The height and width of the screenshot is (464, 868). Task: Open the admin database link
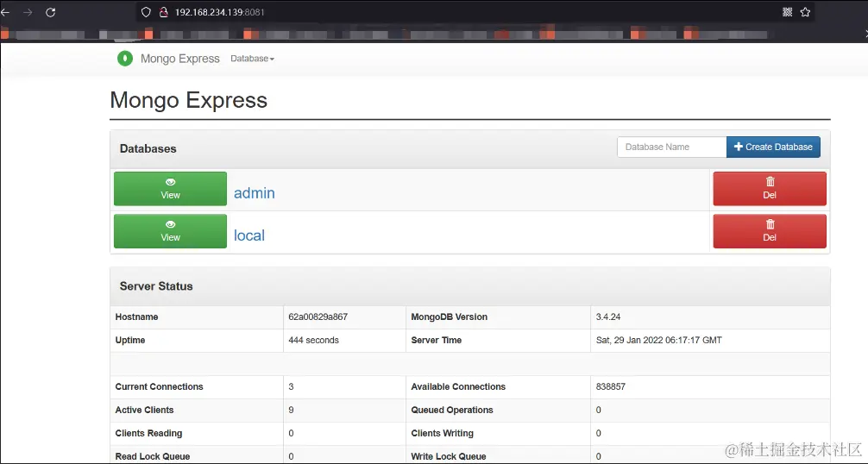tap(254, 193)
